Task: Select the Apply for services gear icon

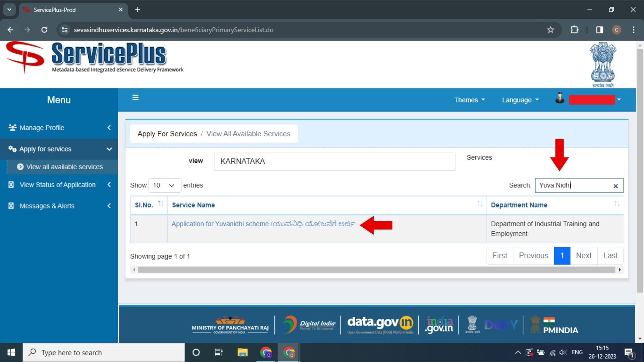Action: coord(12,149)
